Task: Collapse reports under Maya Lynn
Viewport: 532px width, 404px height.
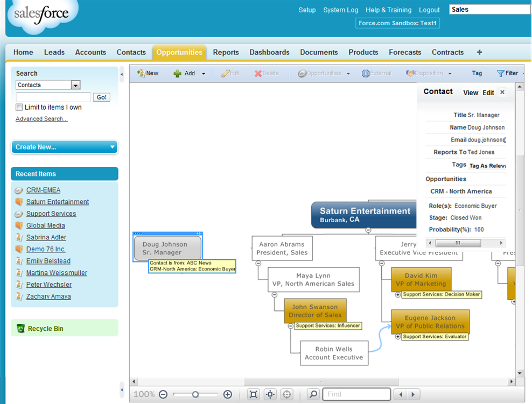Action: [x=275, y=295]
